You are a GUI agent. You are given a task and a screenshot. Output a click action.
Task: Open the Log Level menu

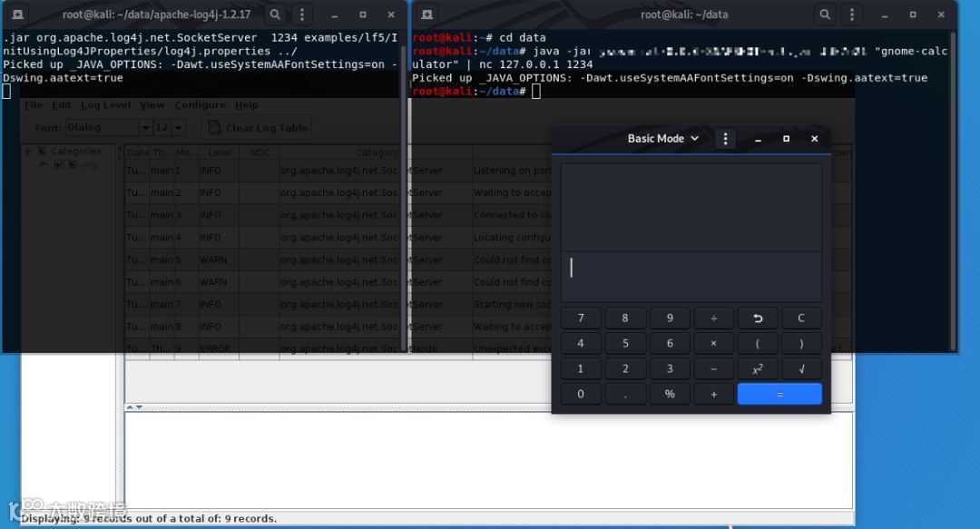click(x=105, y=104)
